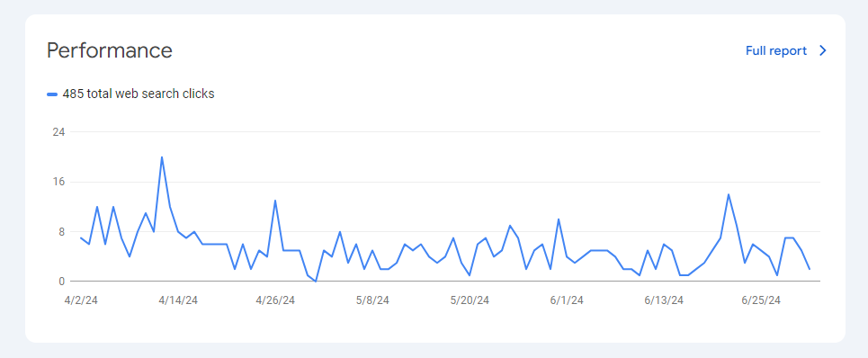This screenshot has height=358, width=868.
Task: Click the 5/20/24 date label
Action: tap(470, 300)
